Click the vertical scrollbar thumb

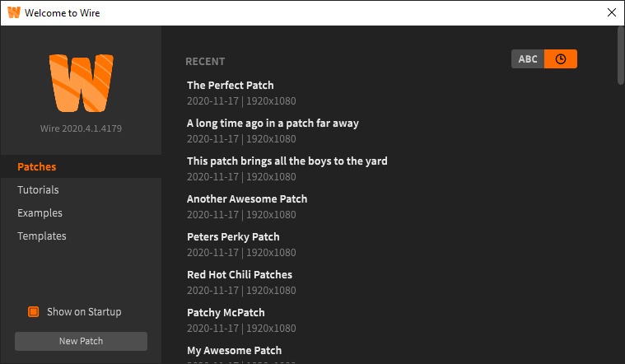621,54
